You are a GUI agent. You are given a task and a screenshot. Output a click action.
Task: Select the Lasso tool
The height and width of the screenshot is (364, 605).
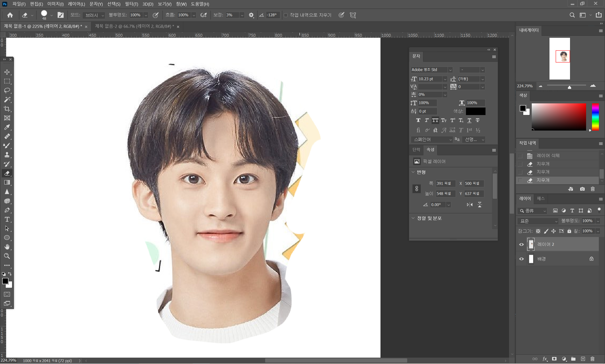coord(7,90)
